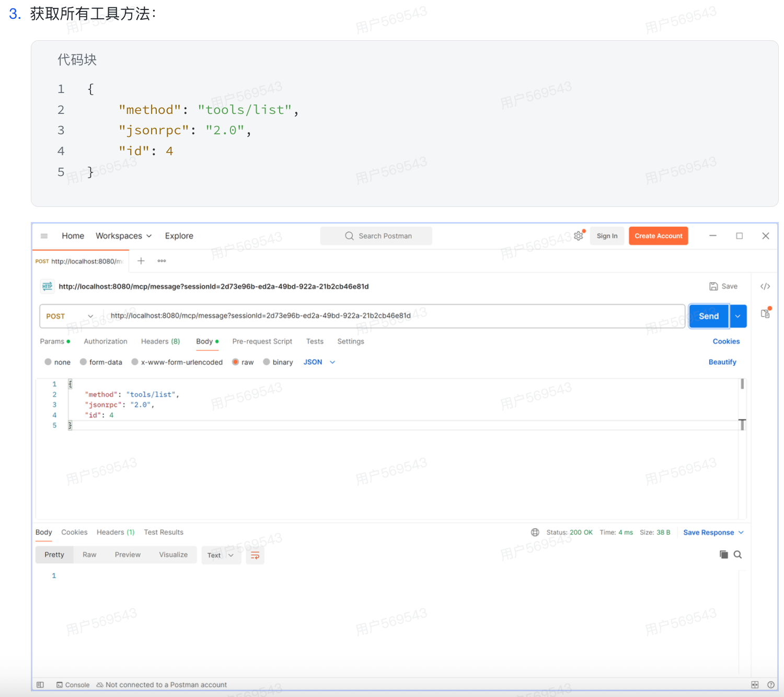Select the POST localhost request tab
This screenshot has height=697, width=784.
(x=79, y=261)
